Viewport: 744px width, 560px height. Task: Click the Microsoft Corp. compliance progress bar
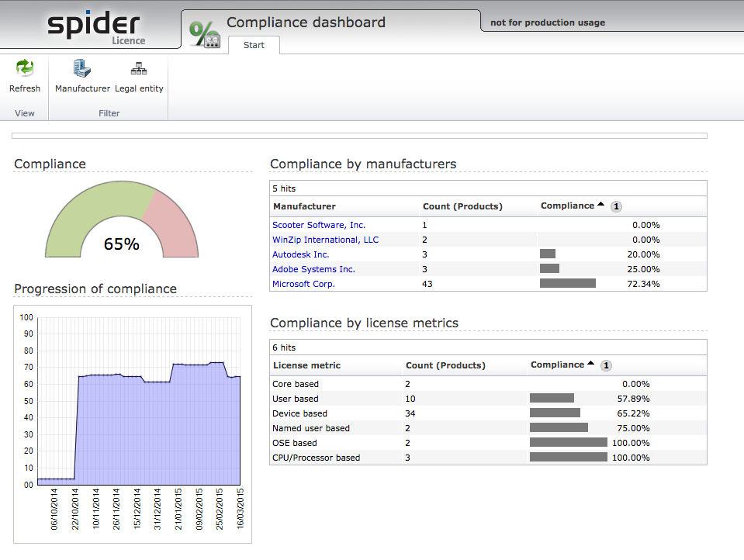tap(568, 284)
